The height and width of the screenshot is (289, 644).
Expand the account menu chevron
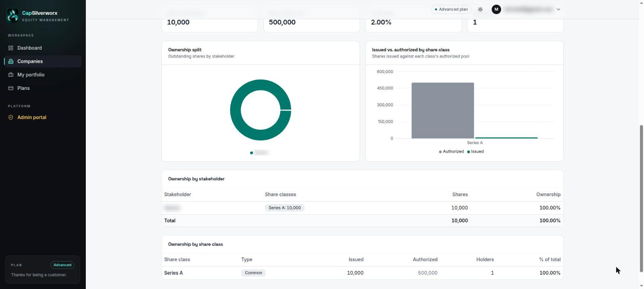(x=558, y=9)
